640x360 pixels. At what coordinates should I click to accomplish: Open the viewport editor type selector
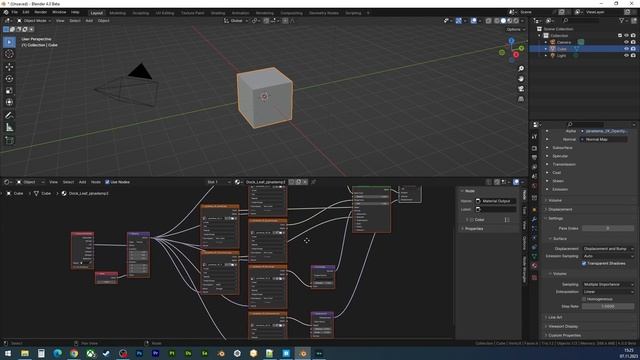[x=7, y=20]
